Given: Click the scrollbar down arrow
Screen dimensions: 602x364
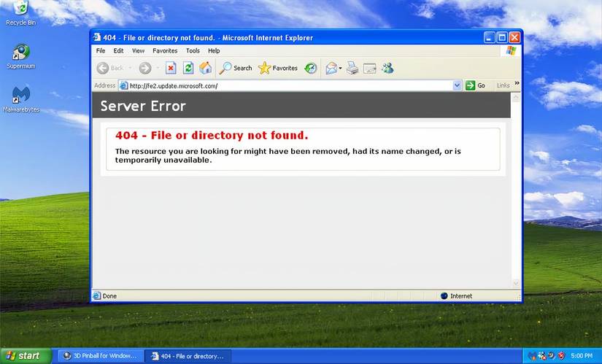Looking at the screenshot, I should (x=516, y=283).
